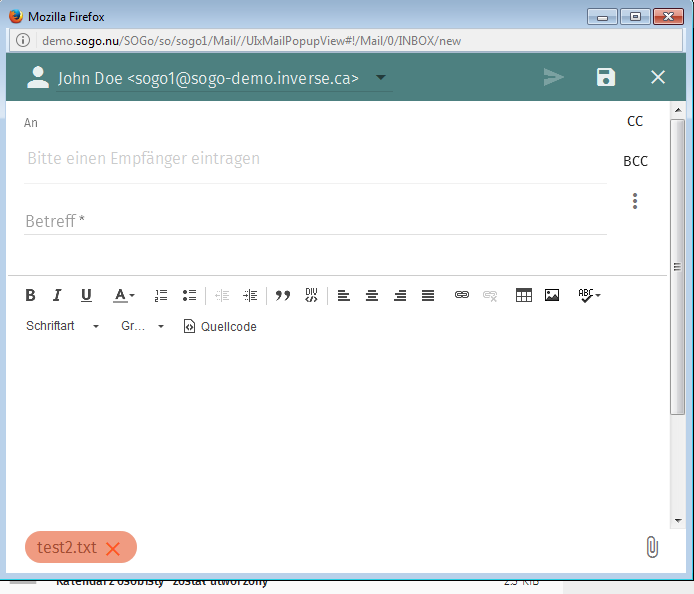Insert a table into the message
This screenshot has width=694, height=594.
tap(524, 295)
